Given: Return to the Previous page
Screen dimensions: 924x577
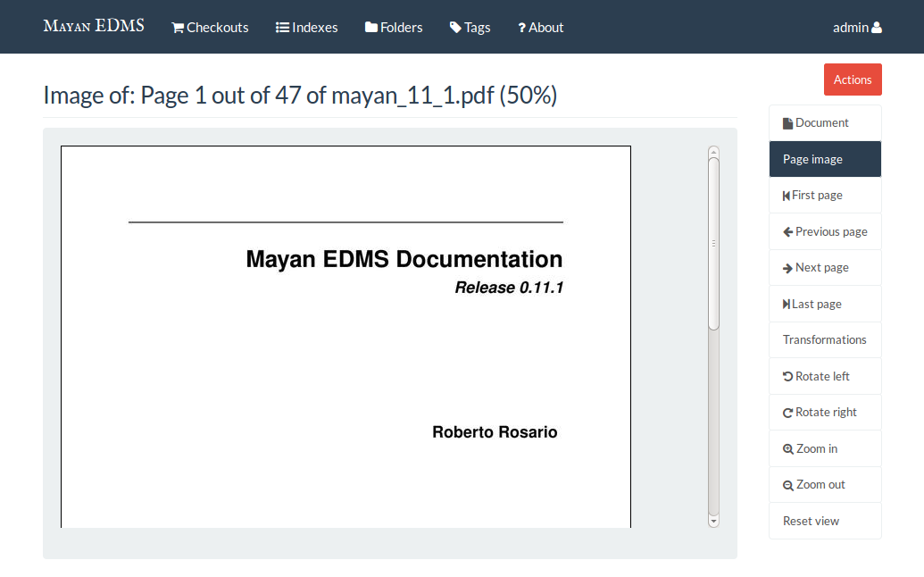Looking at the screenshot, I should [824, 231].
